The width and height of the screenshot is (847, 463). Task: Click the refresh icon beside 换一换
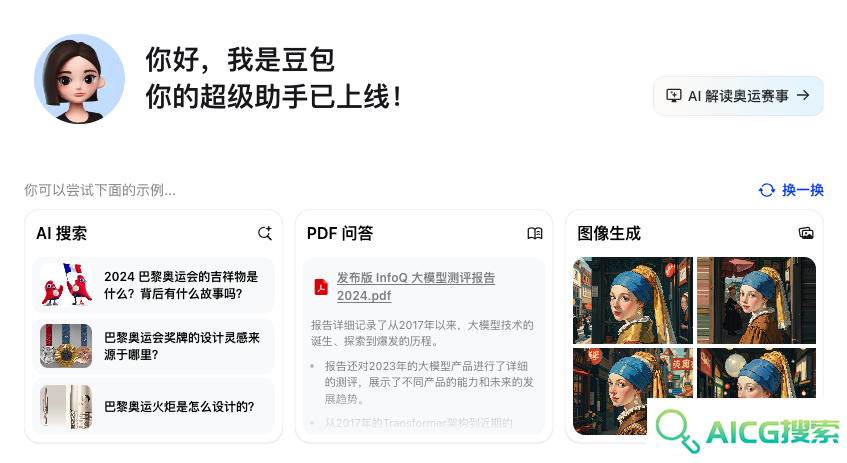click(767, 190)
